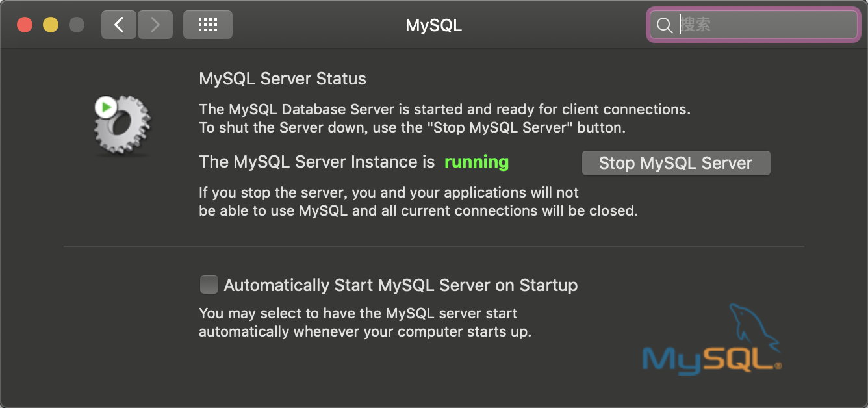Screen dimensions: 868x408
Task: Close the window with the red button
Action: 25,25
